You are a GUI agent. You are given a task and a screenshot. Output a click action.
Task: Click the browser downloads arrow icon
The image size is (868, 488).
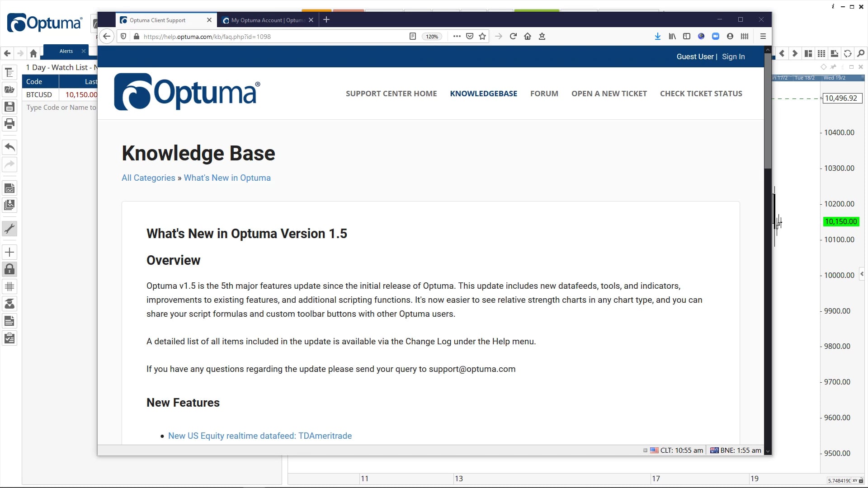pyautogui.click(x=657, y=36)
